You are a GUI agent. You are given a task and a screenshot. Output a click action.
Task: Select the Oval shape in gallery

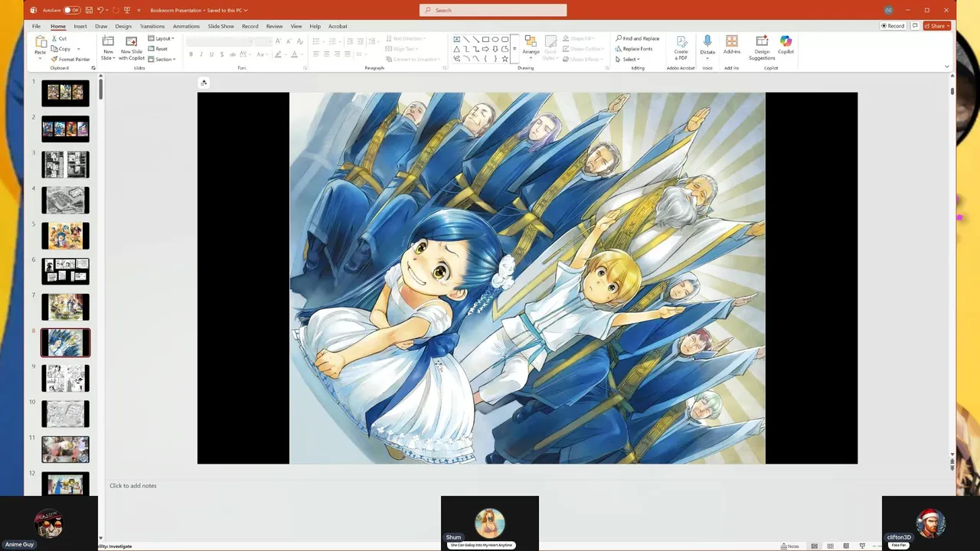pos(495,39)
